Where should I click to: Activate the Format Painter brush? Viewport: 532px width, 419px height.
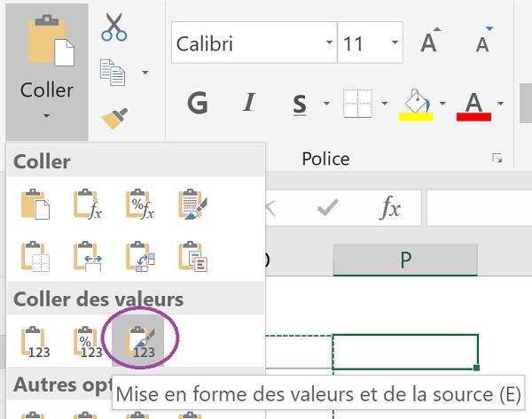point(114,119)
